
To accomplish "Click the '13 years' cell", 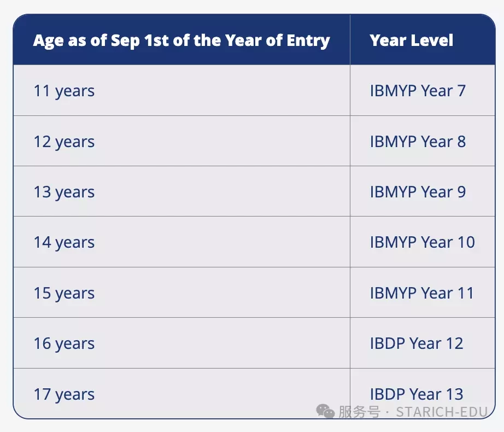I will tap(181, 191).
